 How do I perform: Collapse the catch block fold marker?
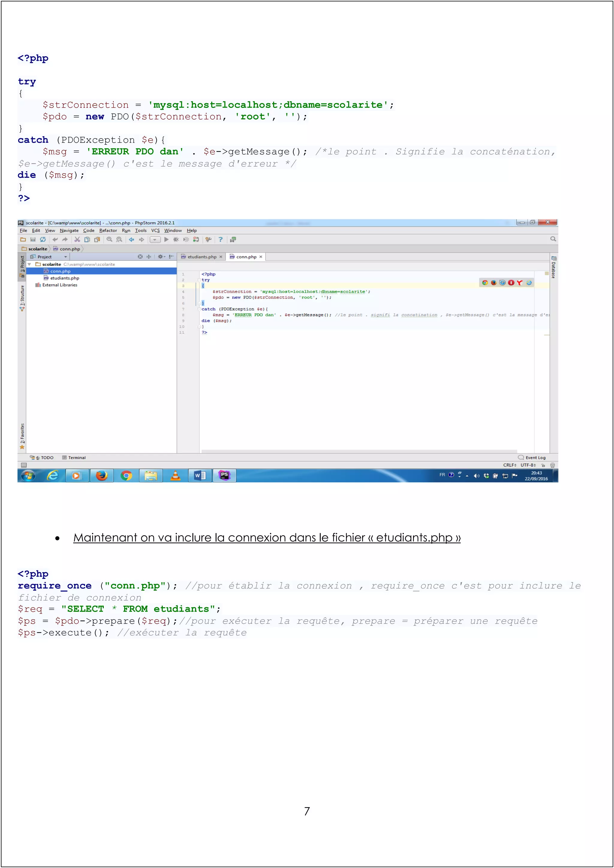[199, 309]
